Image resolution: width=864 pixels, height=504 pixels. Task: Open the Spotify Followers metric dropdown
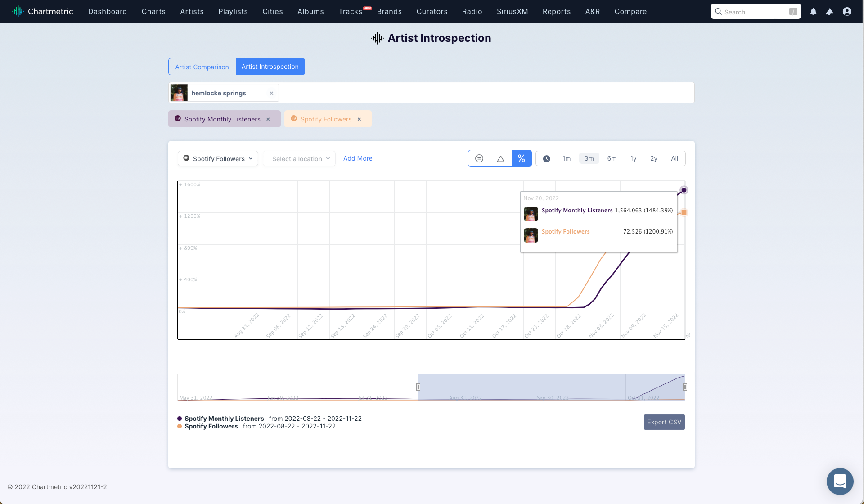click(x=218, y=159)
